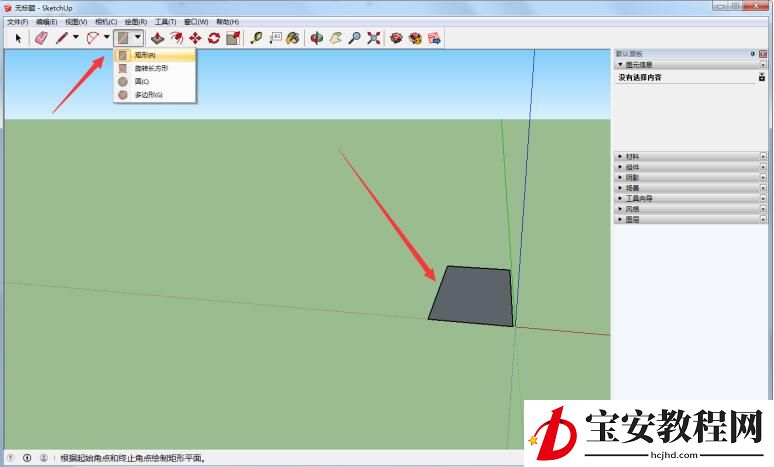Expand the 工具向导 panel section
This screenshot has width=774, height=467.
620,198
